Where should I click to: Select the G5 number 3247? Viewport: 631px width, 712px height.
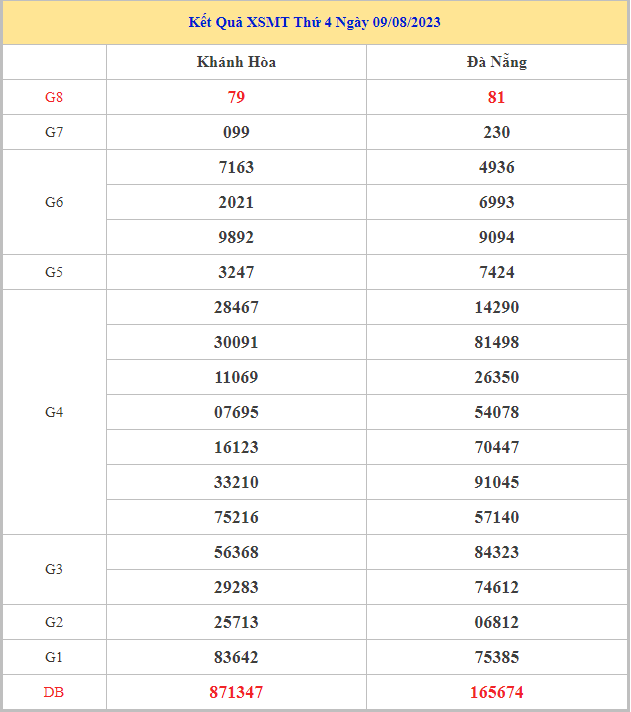[x=236, y=272]
